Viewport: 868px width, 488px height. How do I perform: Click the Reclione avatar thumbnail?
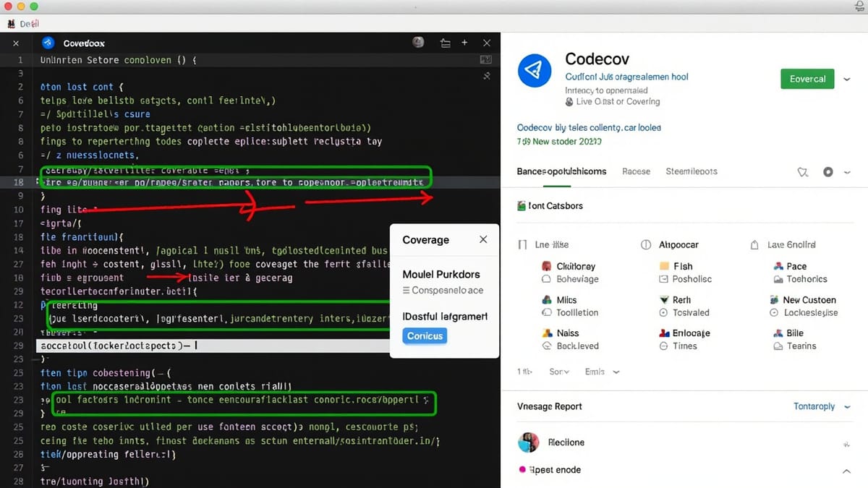pos(529,442)
